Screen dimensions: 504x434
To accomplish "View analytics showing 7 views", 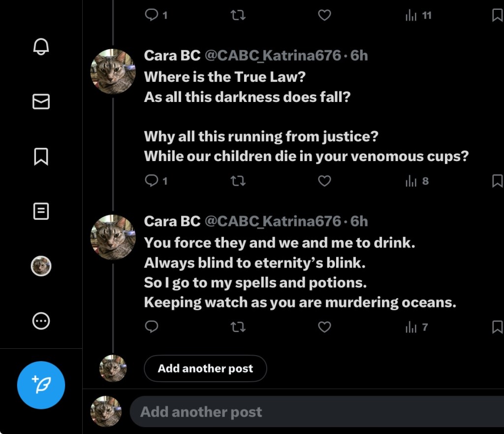I will point(416,327).
